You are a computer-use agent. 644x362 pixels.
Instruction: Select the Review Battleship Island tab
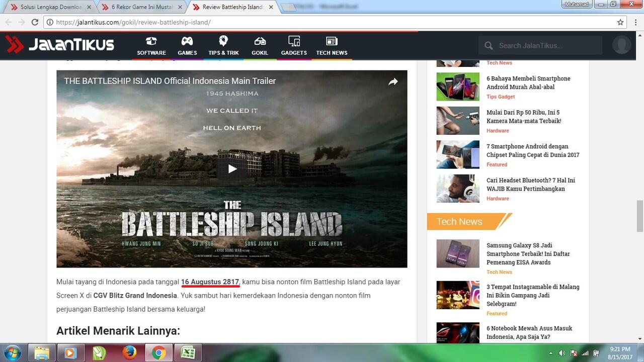(232, 7)
